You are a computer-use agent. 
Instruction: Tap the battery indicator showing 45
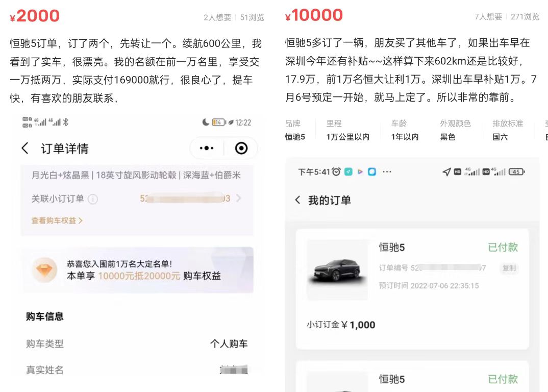[x=516, y=171]
